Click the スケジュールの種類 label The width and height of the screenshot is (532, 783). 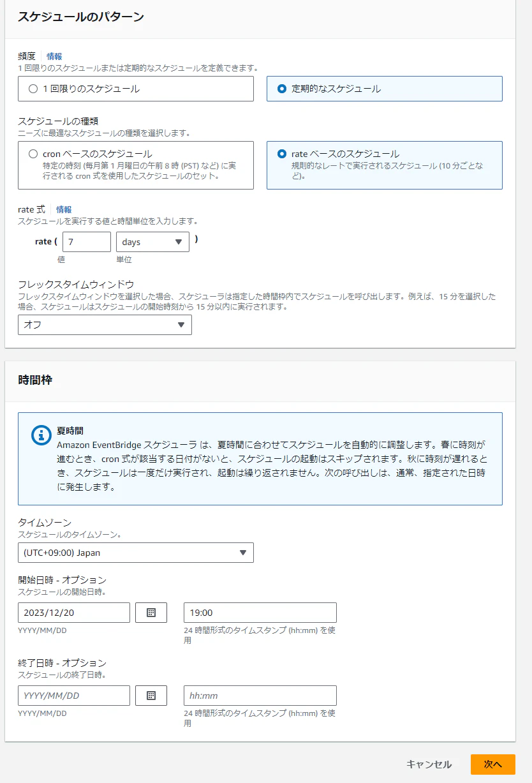click(x=57, y=121)
